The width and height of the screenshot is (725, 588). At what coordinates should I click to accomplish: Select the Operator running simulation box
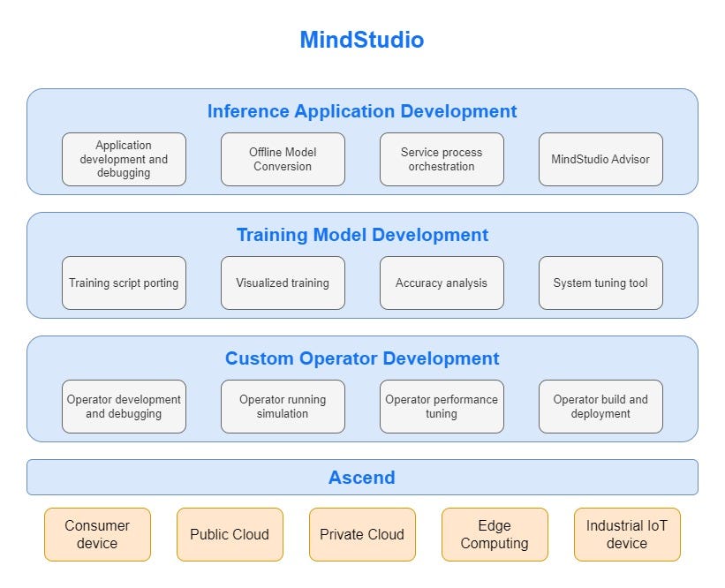pos(283,407)
